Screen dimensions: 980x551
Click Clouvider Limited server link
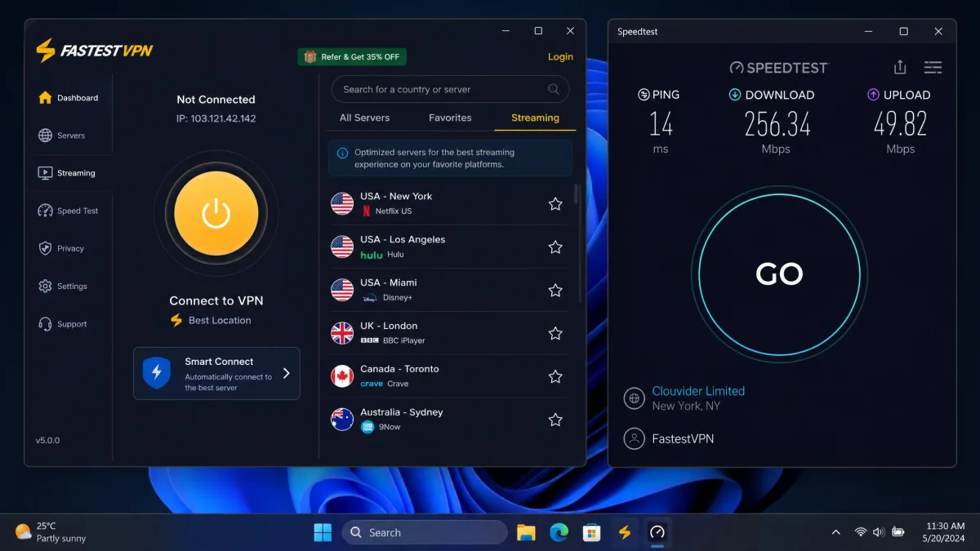pos(698,391)
